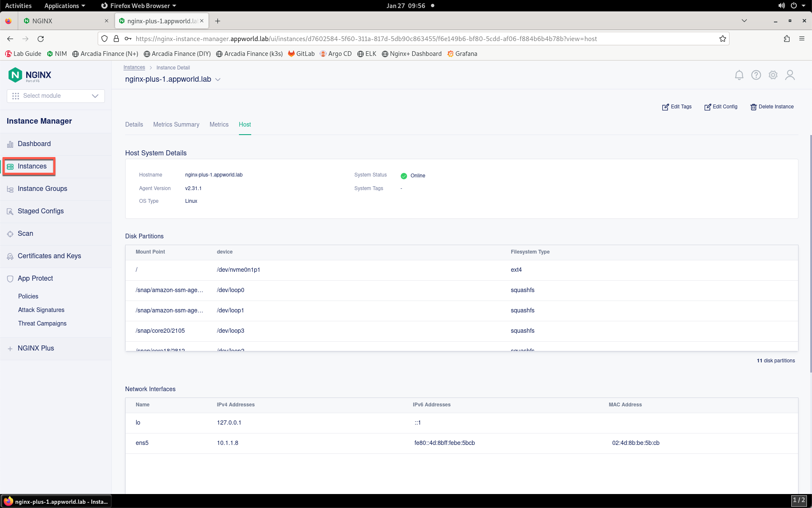Open the settings gear icon
This screenshot has width=812, height=508.
[773, 75]
